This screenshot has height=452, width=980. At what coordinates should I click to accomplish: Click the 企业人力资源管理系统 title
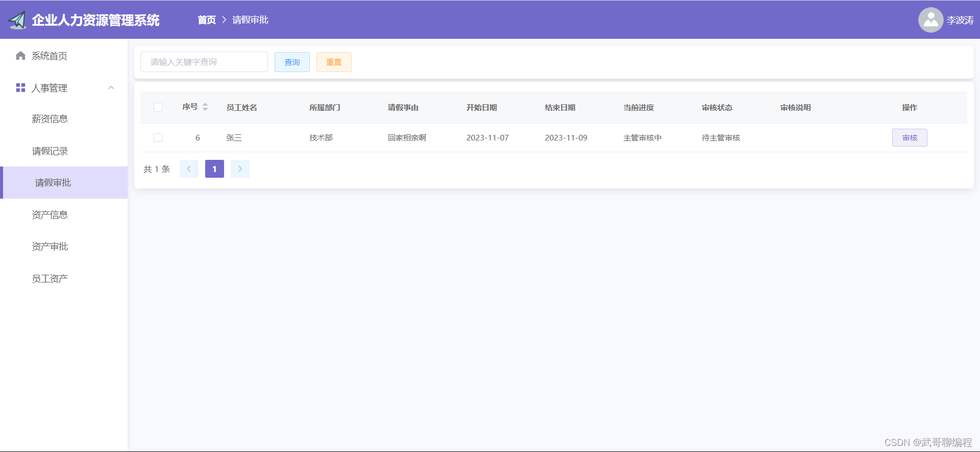(95, 20)
